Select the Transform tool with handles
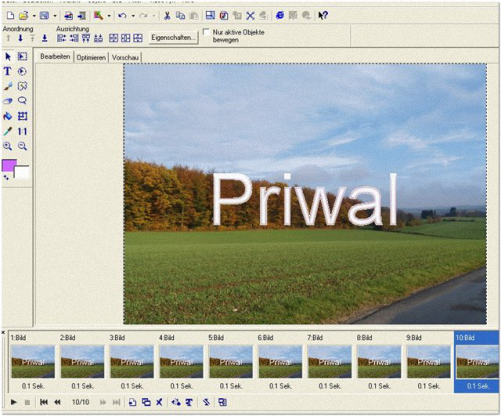Image resolution: width=501 pixels, height=416 pixels. click(22, 116)
